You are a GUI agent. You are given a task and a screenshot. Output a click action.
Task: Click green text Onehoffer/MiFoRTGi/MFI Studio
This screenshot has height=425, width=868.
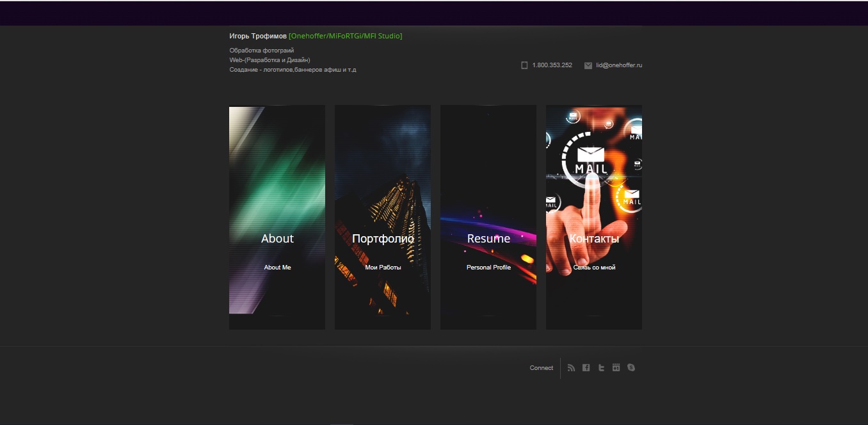346,36
